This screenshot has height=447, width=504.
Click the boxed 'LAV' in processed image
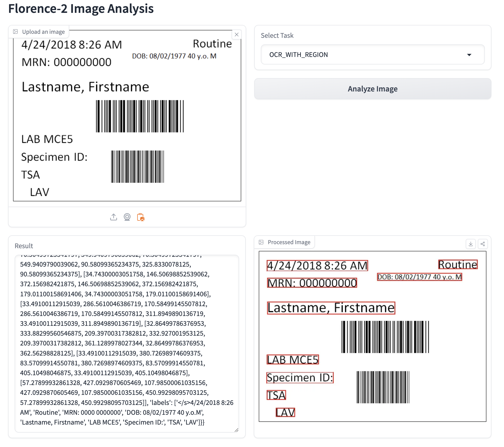[x=285, y=412]
